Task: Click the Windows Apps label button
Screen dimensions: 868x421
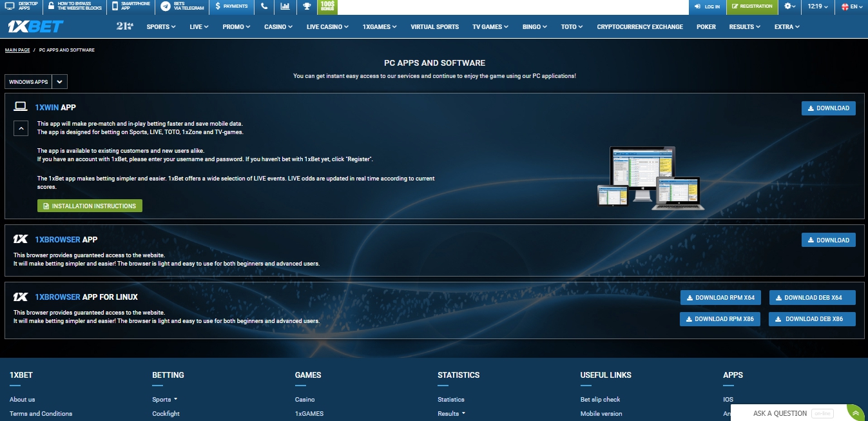Action: click(28, 82)
